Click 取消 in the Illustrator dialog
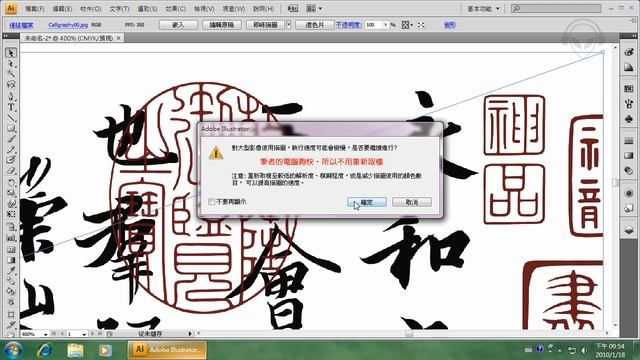 coord(412,202)
